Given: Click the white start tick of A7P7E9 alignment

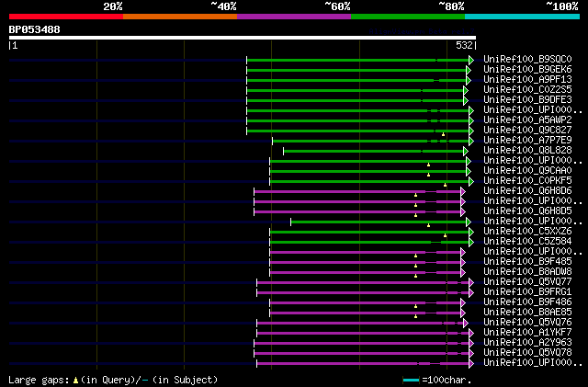Looking at the screenshot, I should coord(273,142).
